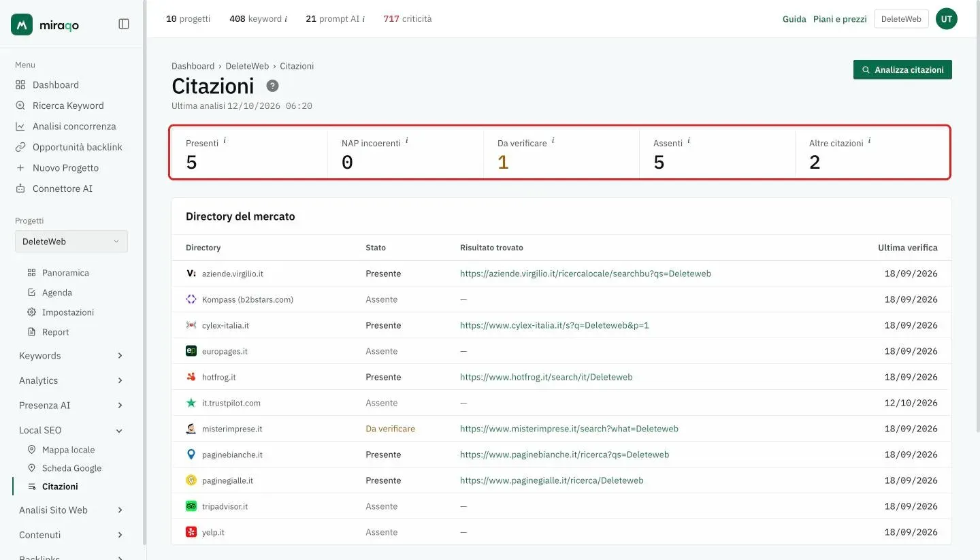
Task: Collapse the Local SEO section
Action: [x=71, y=430]
